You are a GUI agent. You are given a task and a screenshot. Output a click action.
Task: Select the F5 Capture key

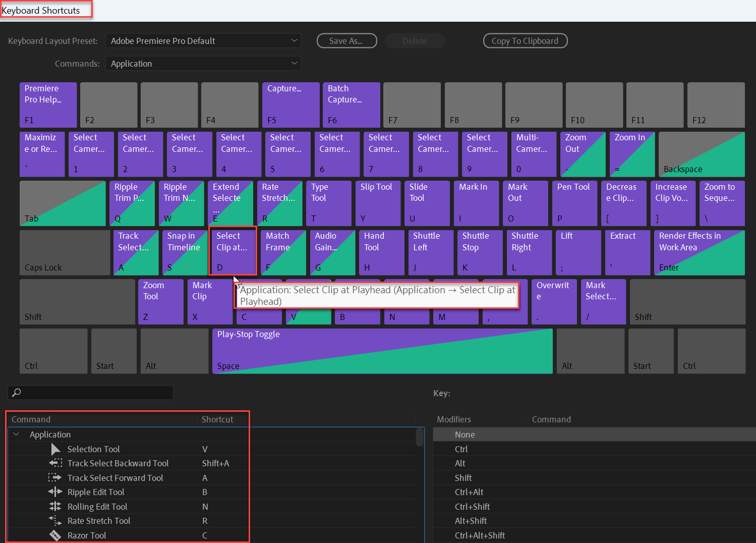click(x=291, y=105)
